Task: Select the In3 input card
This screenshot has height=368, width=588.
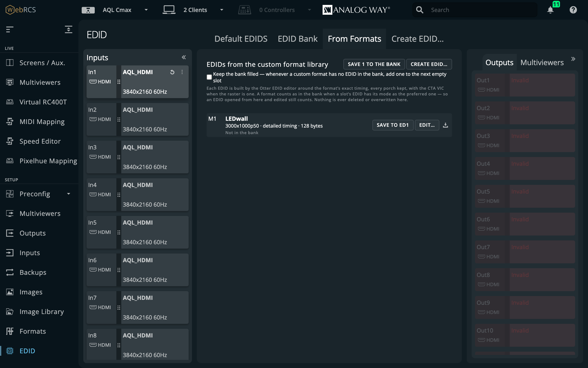Action: [137, 157]
